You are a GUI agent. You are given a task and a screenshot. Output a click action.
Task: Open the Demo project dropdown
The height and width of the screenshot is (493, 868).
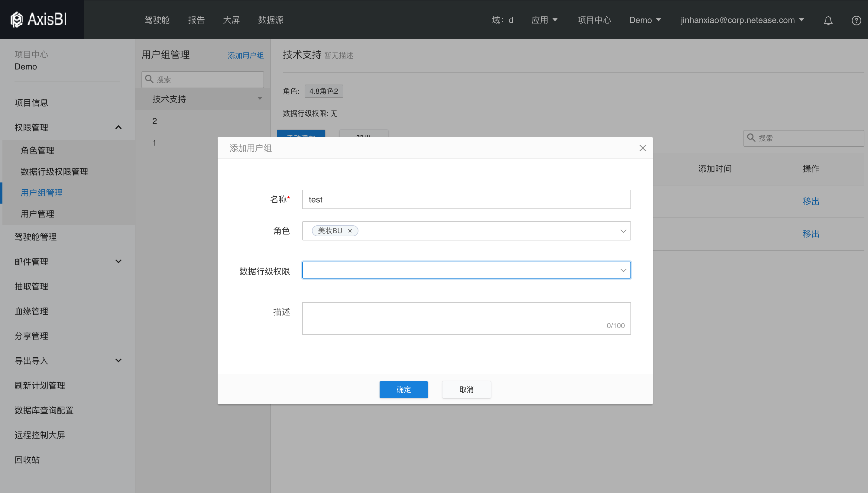pos(645,20)
